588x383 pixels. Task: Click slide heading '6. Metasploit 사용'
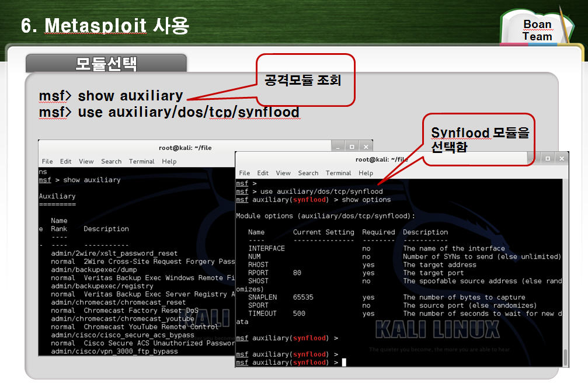point(105,26)
